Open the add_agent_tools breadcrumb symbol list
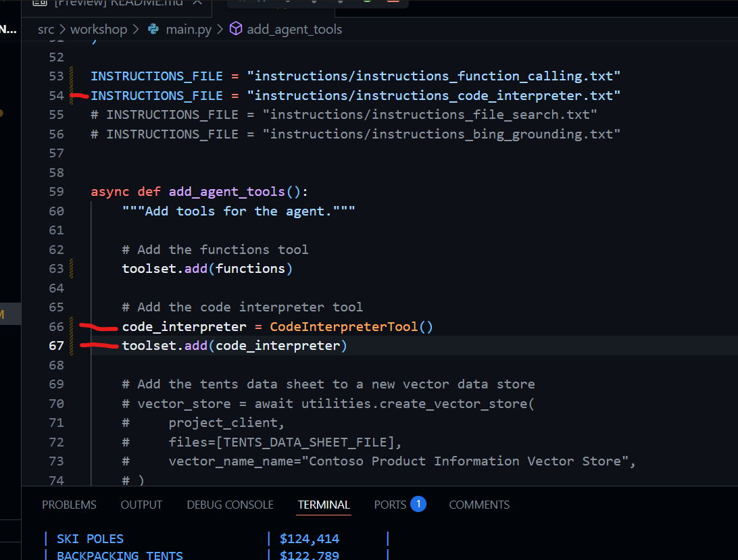 click(295, 29)
